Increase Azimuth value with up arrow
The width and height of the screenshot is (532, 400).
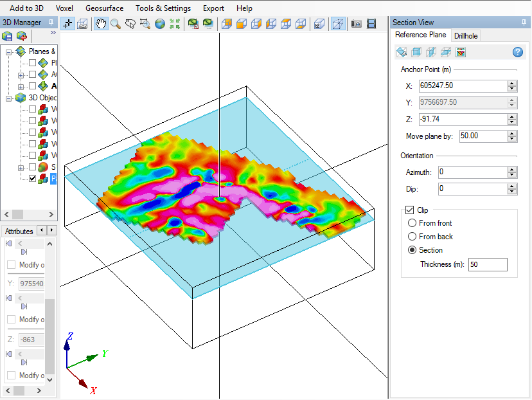point(512,169)
